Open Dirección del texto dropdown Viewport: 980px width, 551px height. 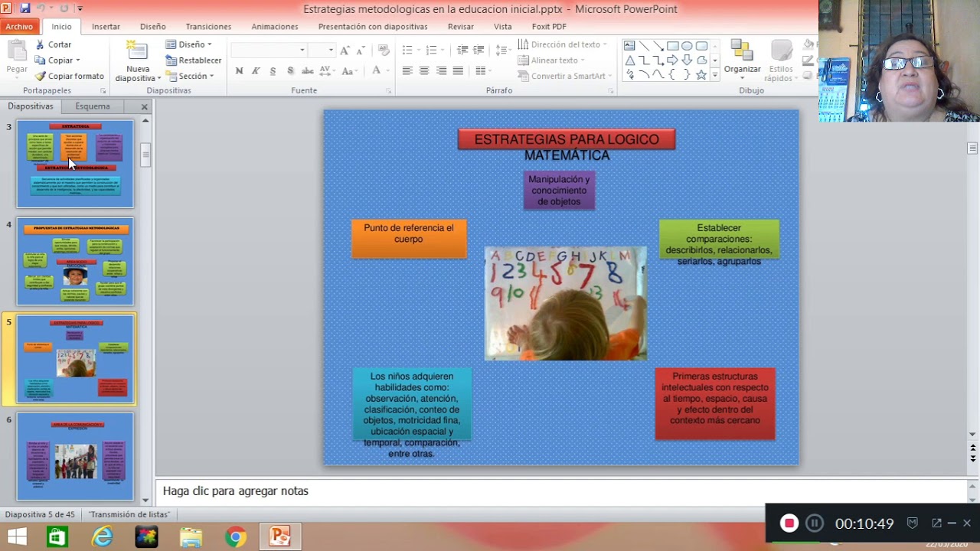[x=563, y=44]
